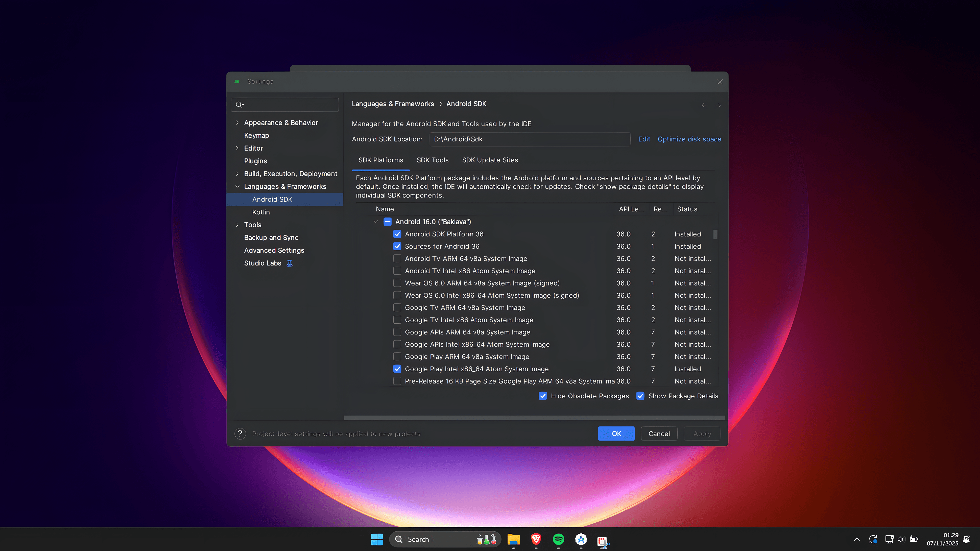Uncheck Sources for Android 36
This screenshot has height=551, width=980.
(x=397, y=246)
